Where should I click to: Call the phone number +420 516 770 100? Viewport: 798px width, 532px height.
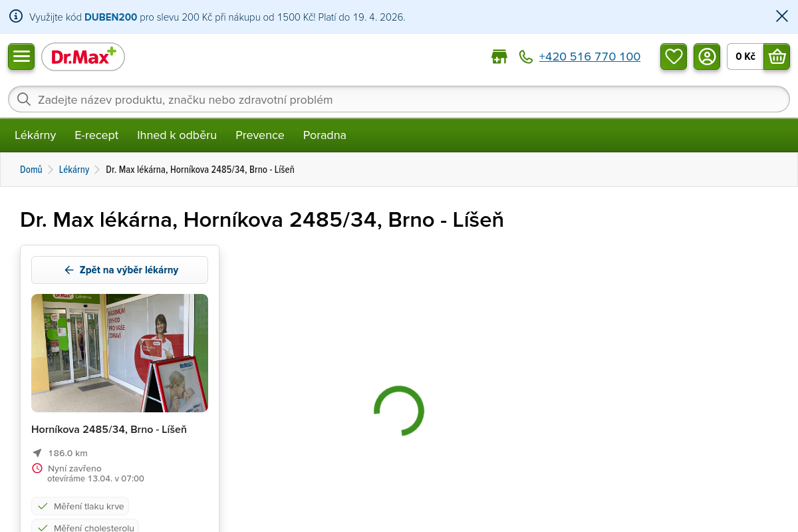point(589,57)
